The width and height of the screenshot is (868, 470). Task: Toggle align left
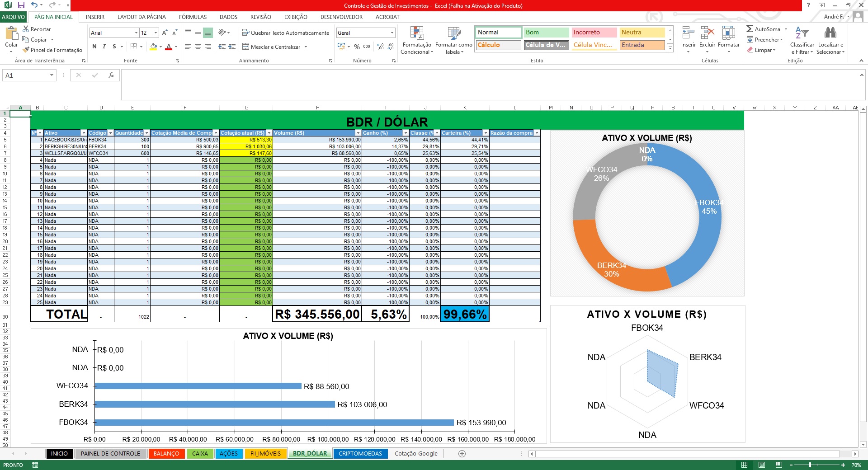coord(188,47)
